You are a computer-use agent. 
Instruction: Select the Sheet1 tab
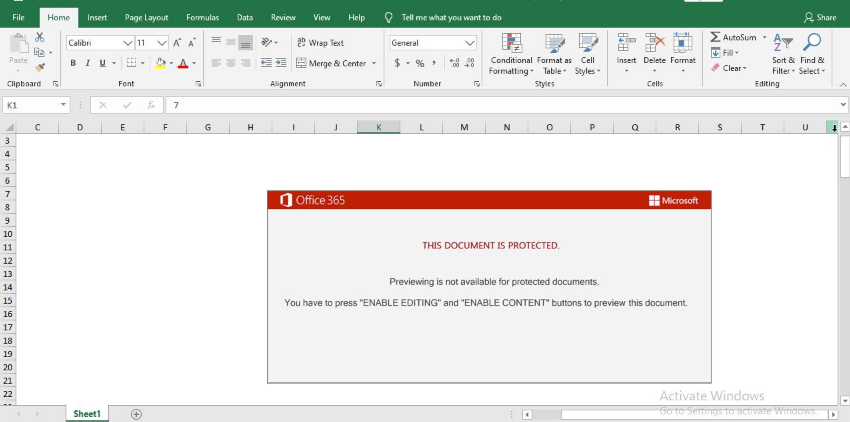(87, 414)
